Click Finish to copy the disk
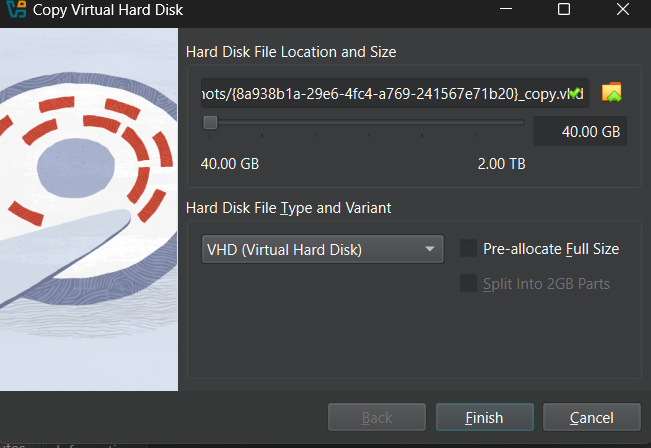 (x=484, y=417)
